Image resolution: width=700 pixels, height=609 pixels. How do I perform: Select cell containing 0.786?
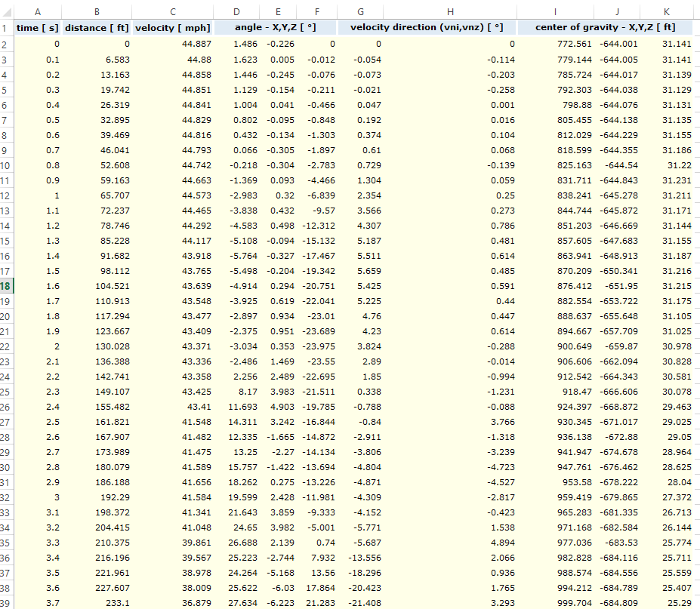coord(450,226)
